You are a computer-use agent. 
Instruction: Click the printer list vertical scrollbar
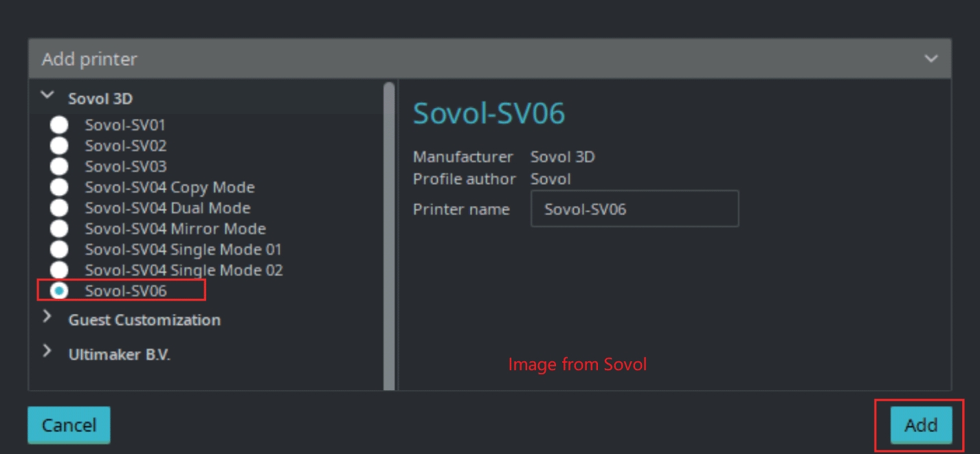389,234
